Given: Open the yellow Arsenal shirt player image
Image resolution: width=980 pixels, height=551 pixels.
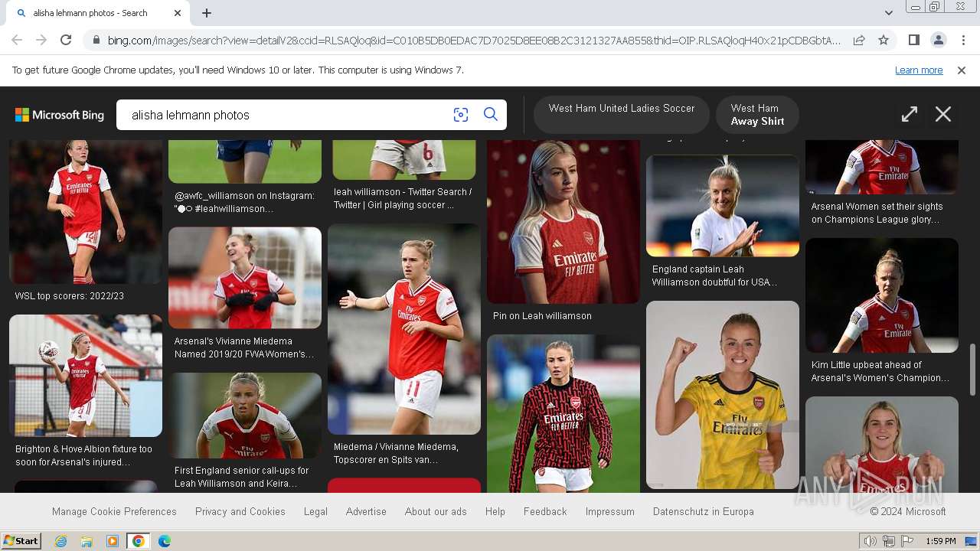Looking at the screenshot, I should (723, 395).
